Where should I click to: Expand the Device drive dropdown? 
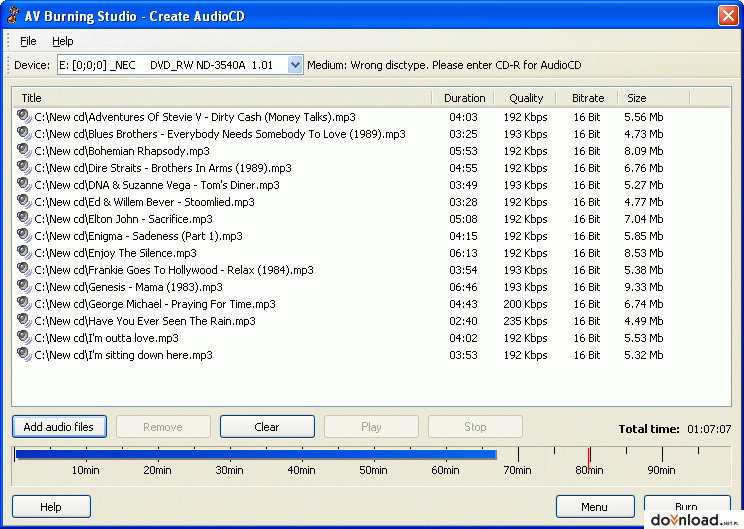295,65
